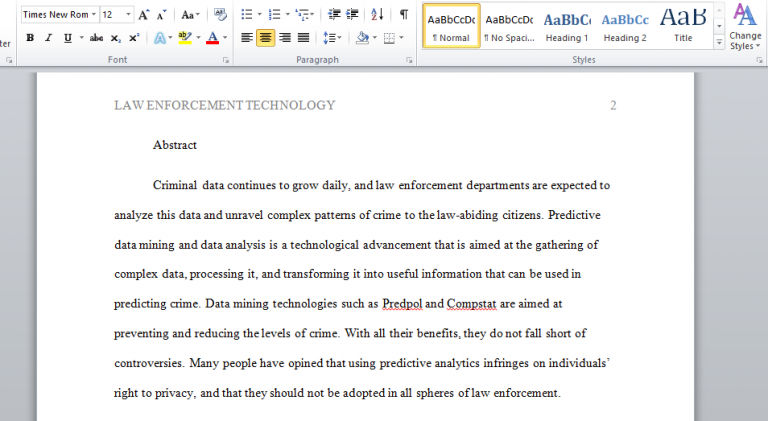768x421 pixels.
Task: Toggle Show/Hide paragraph marks
Action: click(403, 15)
